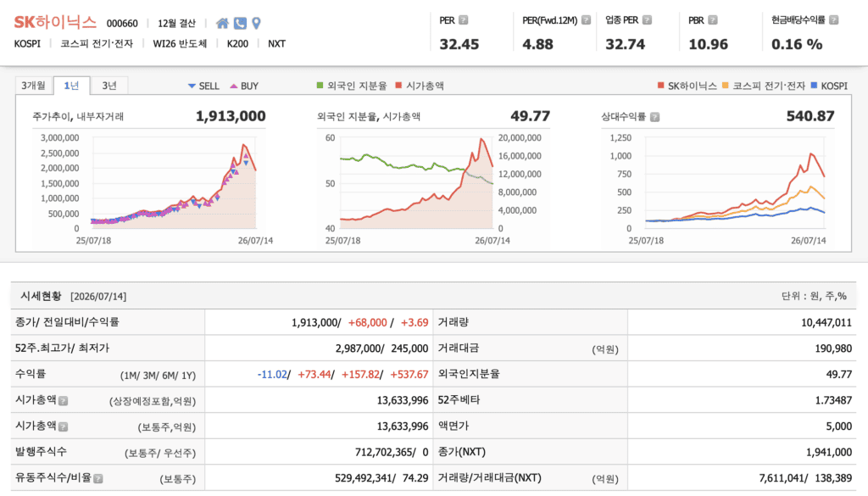Click the 종가(NXT) value 1,941,000
Viewport: 868px width, 496px height.
tap(829, 452)
